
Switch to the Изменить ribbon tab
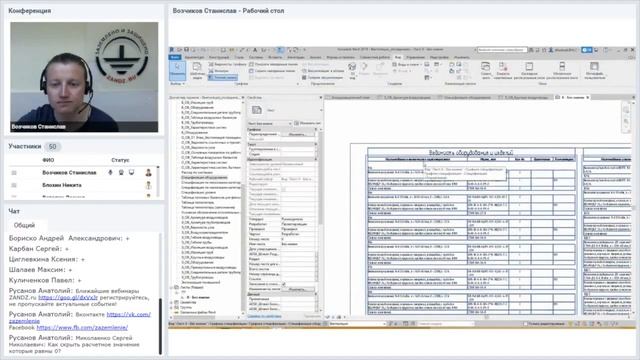coord(462,58)
